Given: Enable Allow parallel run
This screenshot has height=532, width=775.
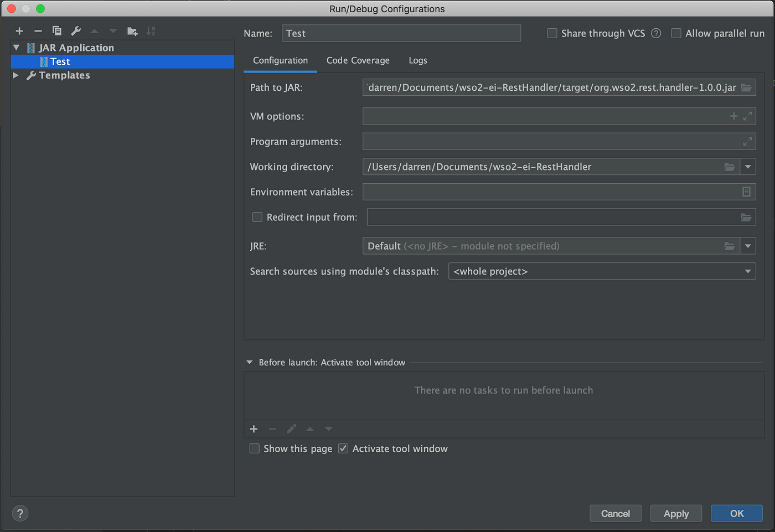Looking at the screenshot, I should 676,33.
